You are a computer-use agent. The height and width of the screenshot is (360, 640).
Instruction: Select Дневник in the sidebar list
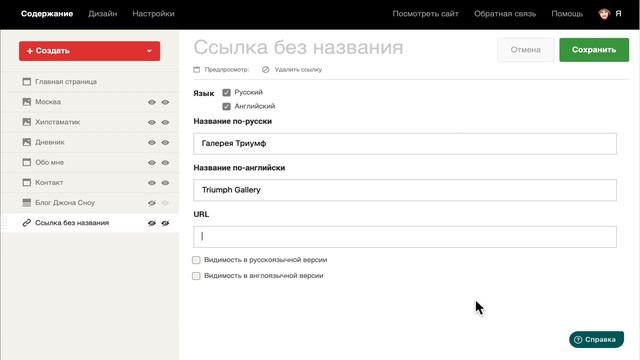pos(50,142)
